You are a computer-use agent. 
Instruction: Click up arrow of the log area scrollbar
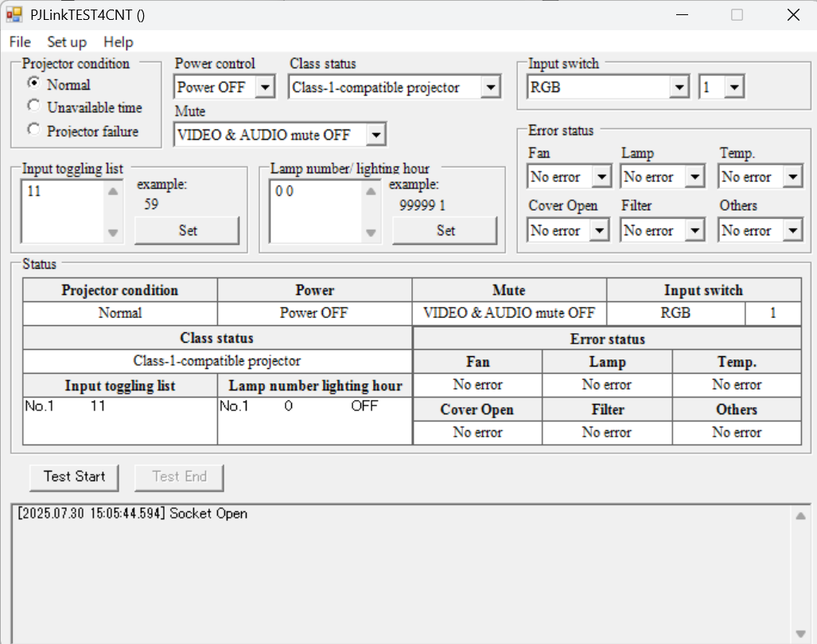tap(801, 516)
